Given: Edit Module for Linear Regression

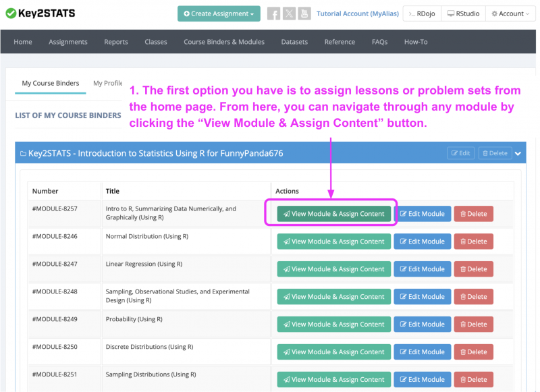Looking at the screenshot, I should coord(423,269).
